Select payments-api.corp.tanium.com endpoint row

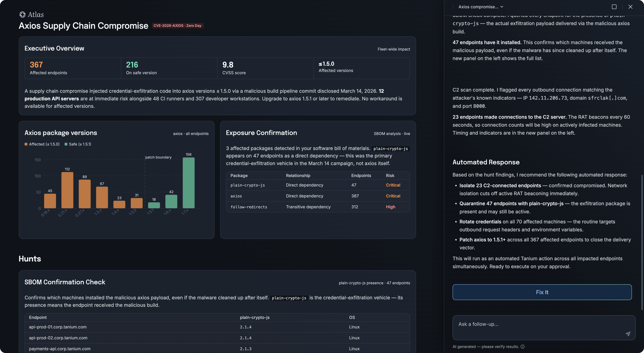(x=217, y=348)
